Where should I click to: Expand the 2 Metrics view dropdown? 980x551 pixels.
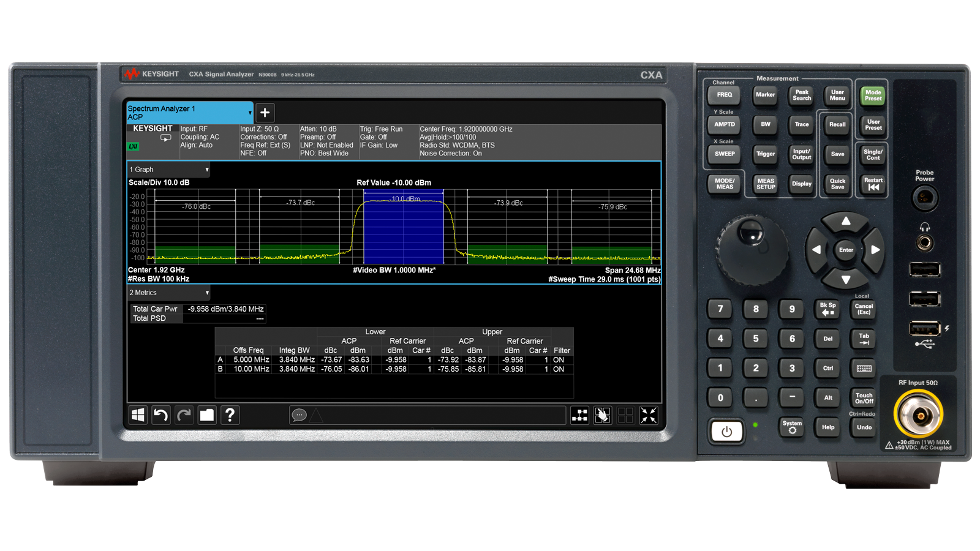click(x=168, y=293)
